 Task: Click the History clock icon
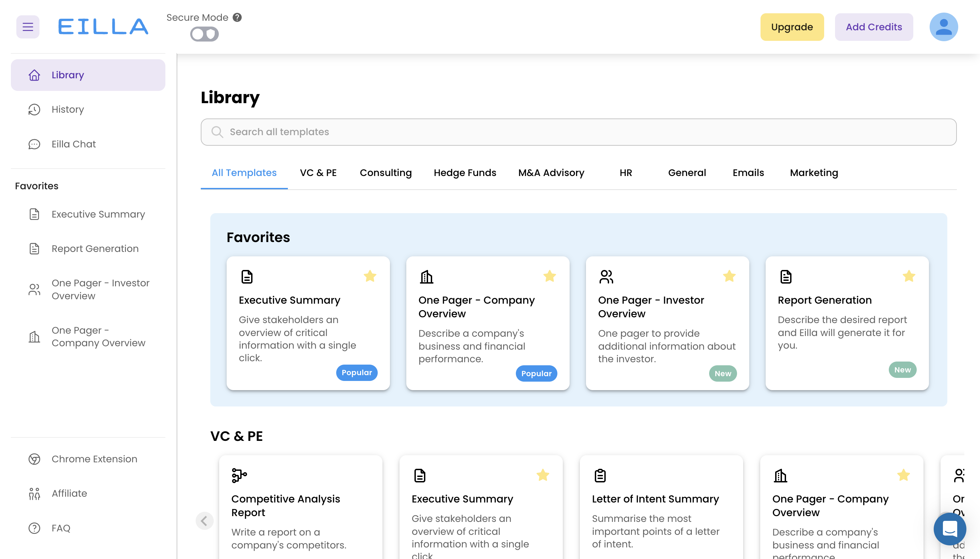click(34, 109)
